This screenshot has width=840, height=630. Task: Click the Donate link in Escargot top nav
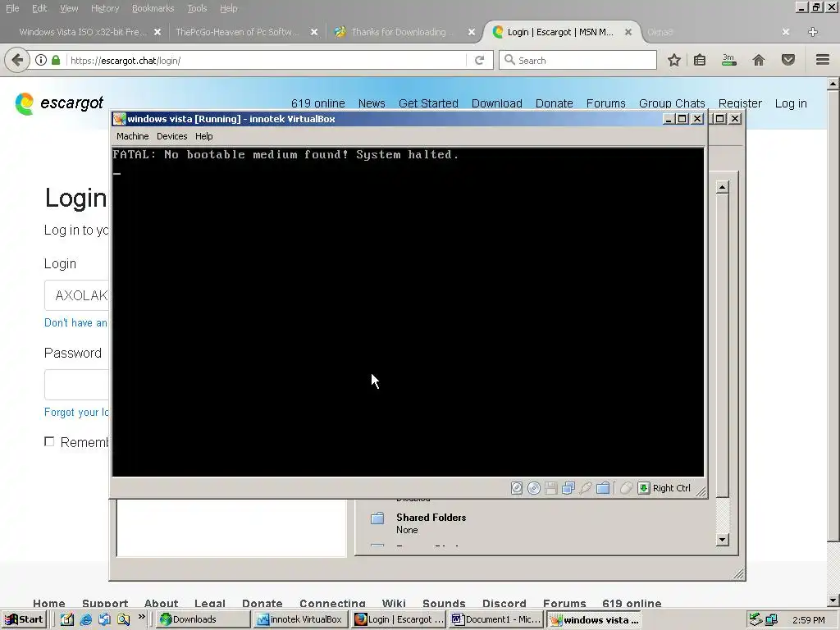coord(554,103)
